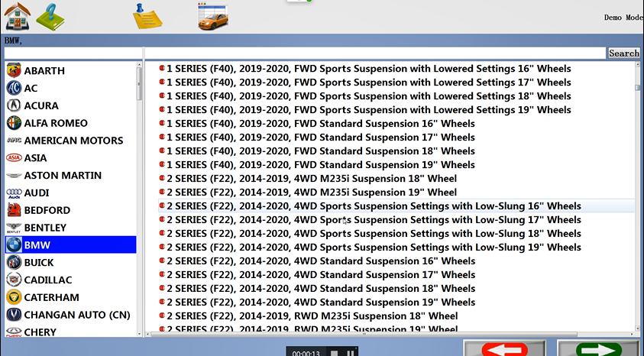Click the ASTON MARTIN logo icon
644x356 pixels.
[14, 176]
